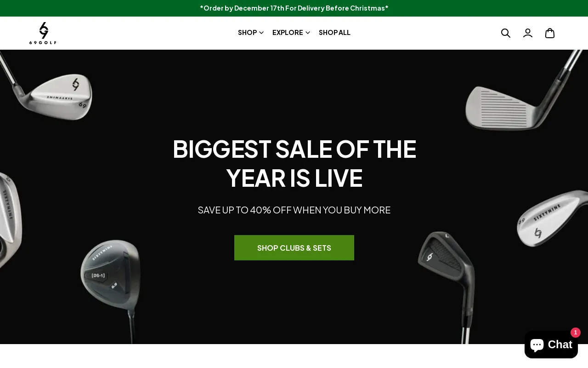
Task: Open the Shopify Chat bubble
Action: (x=551, y=345)
